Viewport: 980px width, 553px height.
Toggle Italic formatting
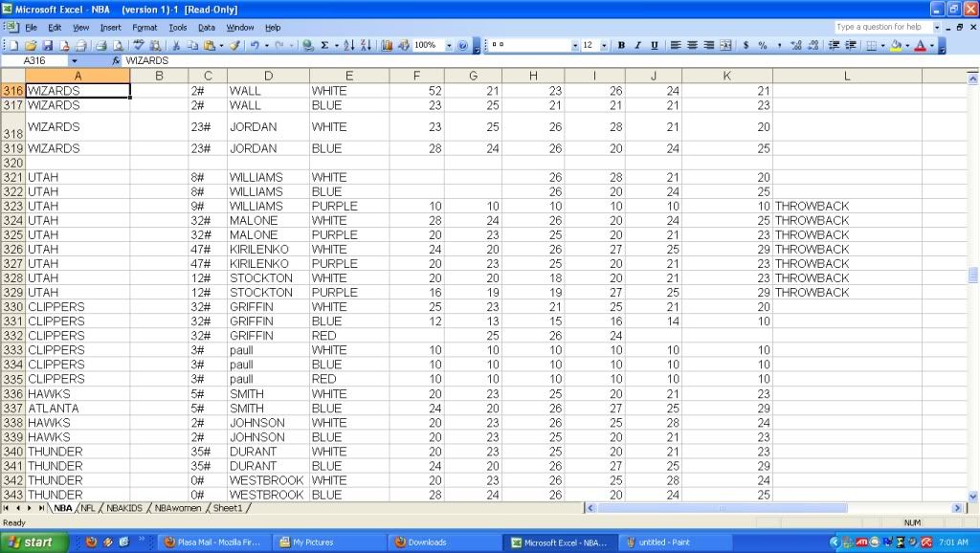637,45
